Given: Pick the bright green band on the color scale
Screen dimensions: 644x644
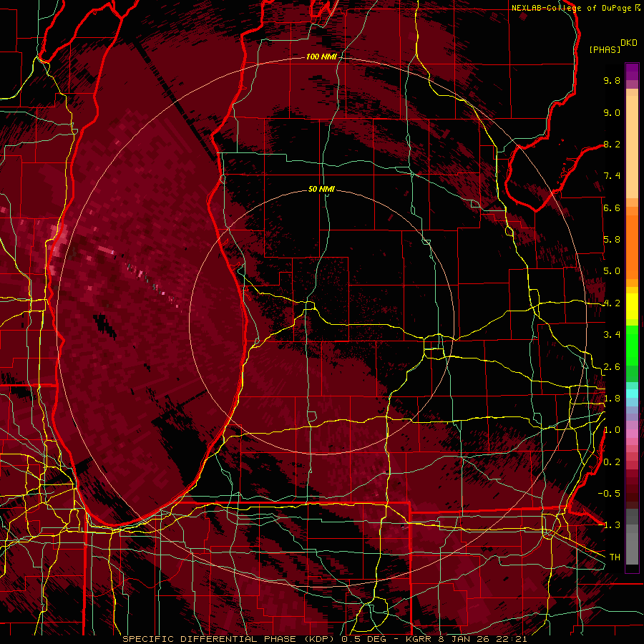Looking at the screenshot, I should (x=632, y=345).
